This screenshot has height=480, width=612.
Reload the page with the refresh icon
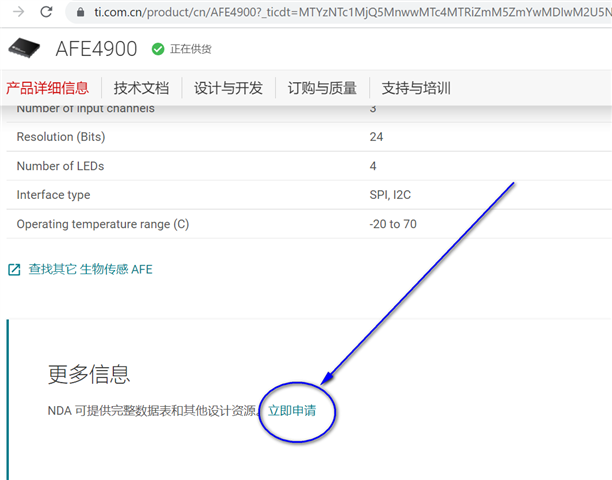click(46, 12)
